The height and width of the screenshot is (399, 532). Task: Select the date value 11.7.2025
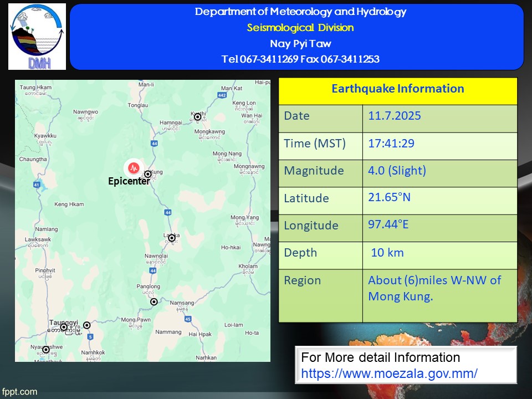pos(395,116)
